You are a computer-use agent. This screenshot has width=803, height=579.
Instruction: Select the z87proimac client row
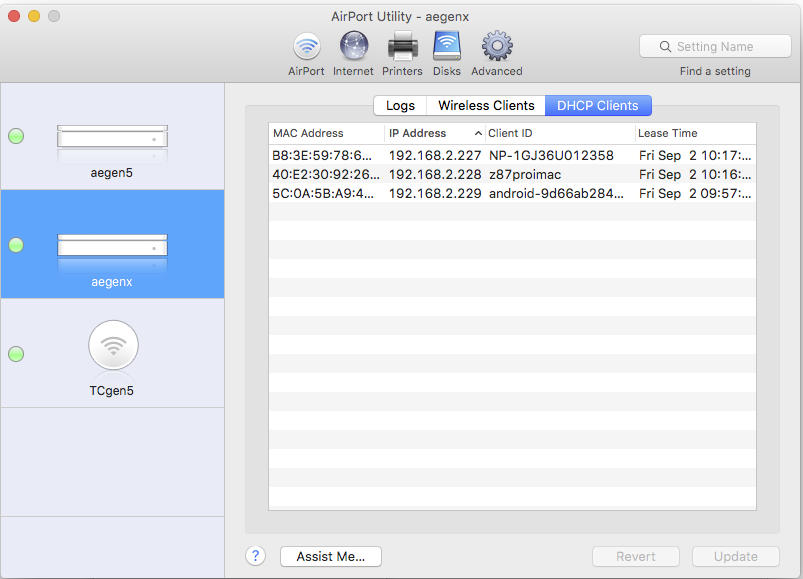tap(512, 174)
